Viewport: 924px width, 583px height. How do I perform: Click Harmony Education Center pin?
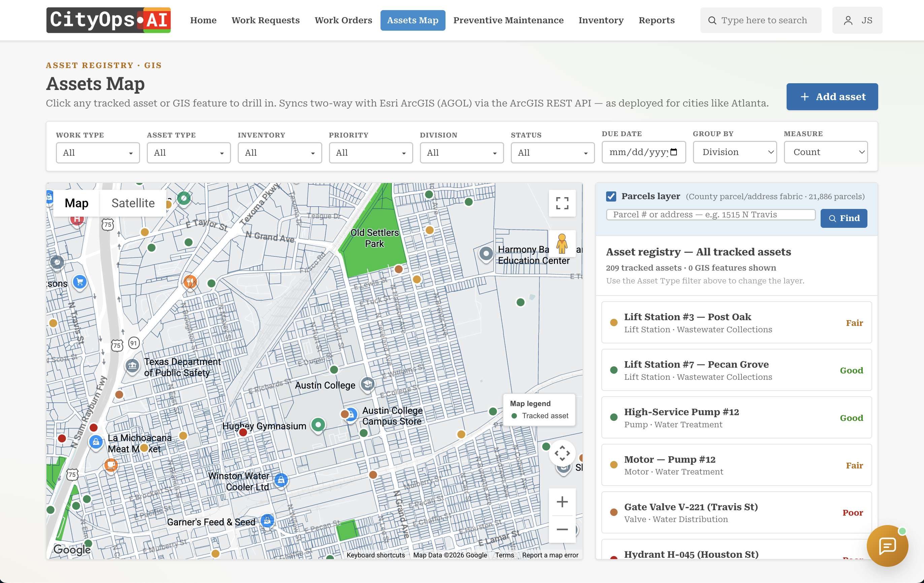pyautogui.click(x=486, y=254)
